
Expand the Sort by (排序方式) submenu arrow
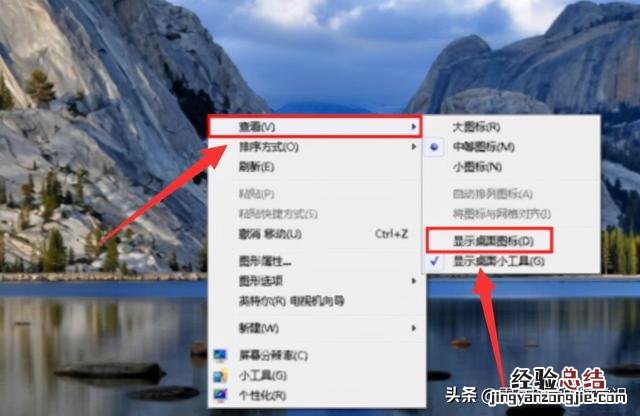[414, 147]
